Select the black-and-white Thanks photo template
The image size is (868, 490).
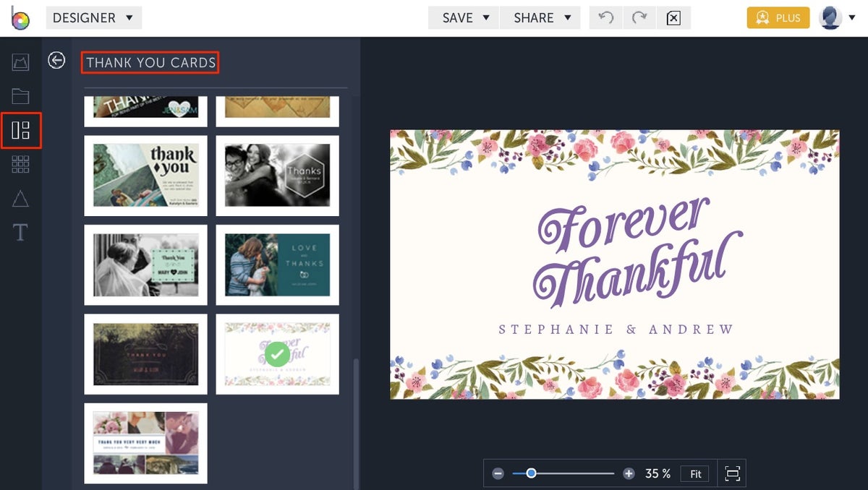click(x=277, y=175)
